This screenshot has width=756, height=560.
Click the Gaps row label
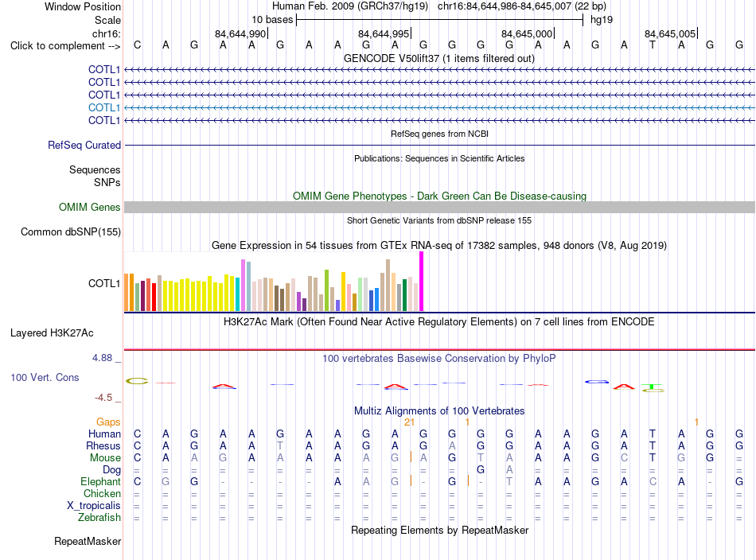point(108,422)
